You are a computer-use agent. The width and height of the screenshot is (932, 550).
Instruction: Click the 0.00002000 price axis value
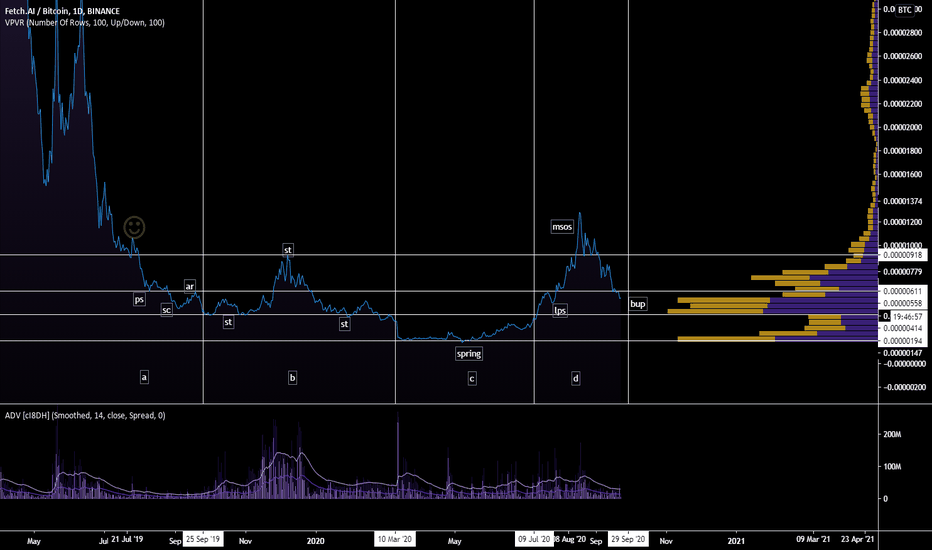tap(902, 127)
